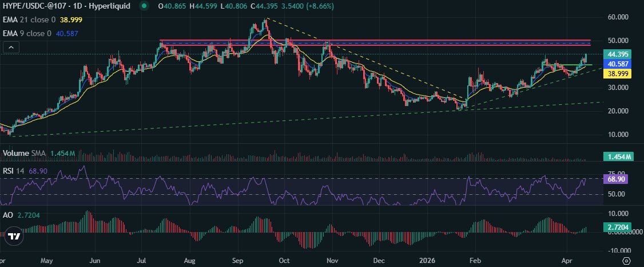Click the Dec date axis label

(379, 261)
